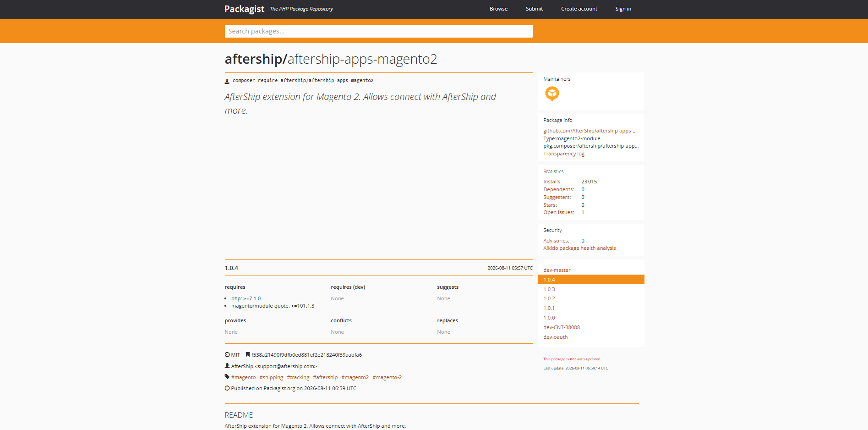Open the #tracking tag

(298, 377)
